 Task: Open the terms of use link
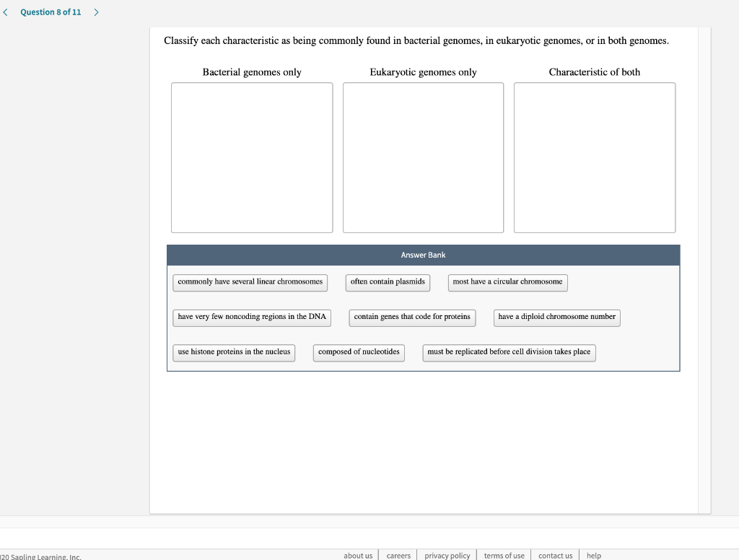(504, 556)
